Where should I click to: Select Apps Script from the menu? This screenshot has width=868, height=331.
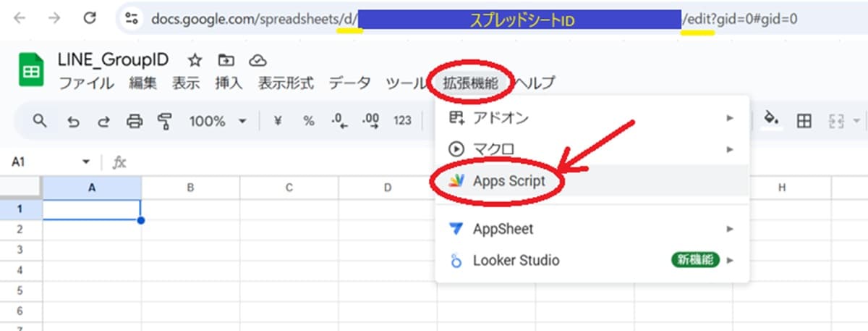(x=509, y=181)
